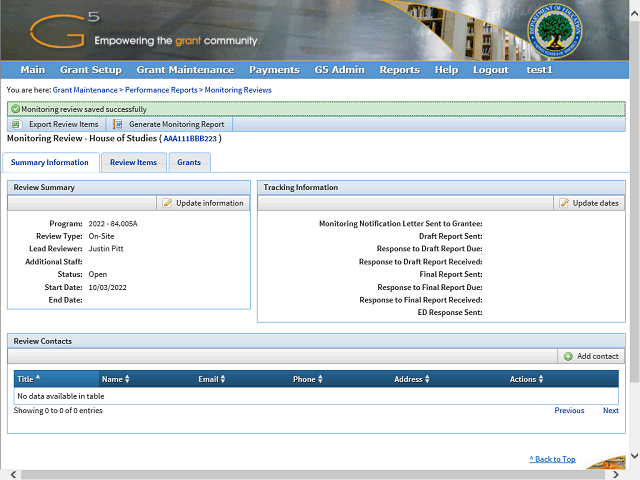Screen dimensions: 640x480
Task: Click the green Add contact plus icon
Action: click(568, 356)
